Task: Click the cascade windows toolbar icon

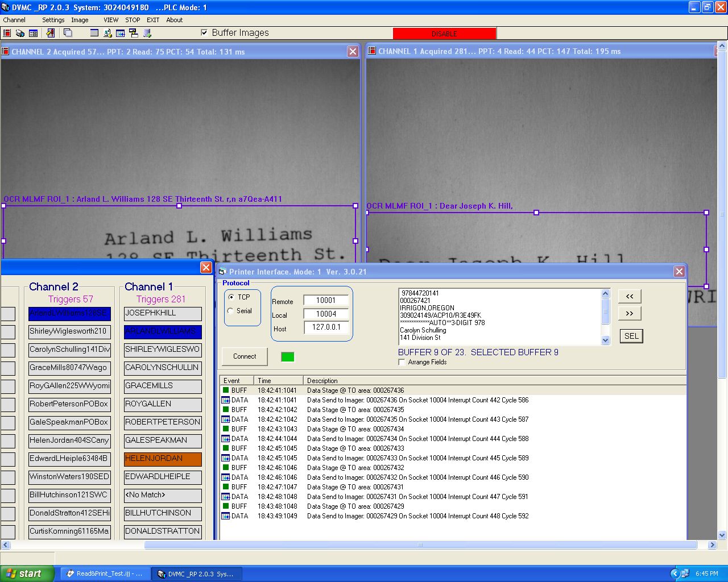Action: click(68, 34)
